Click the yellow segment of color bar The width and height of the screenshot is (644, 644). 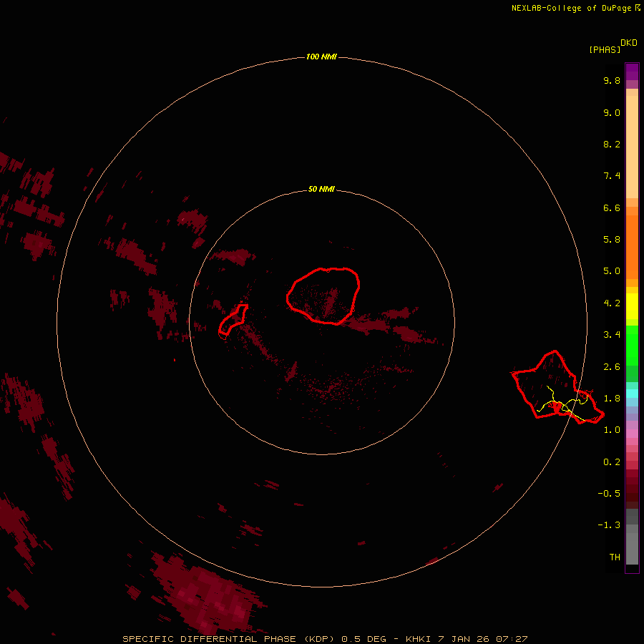pos(632,306)
